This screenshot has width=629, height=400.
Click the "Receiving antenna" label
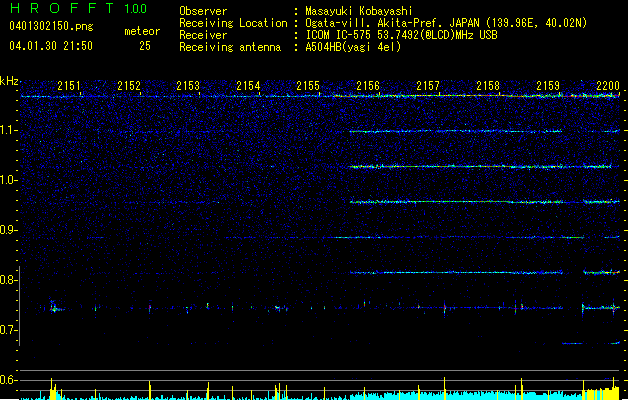pyautogui.click(x=230, y=47)
